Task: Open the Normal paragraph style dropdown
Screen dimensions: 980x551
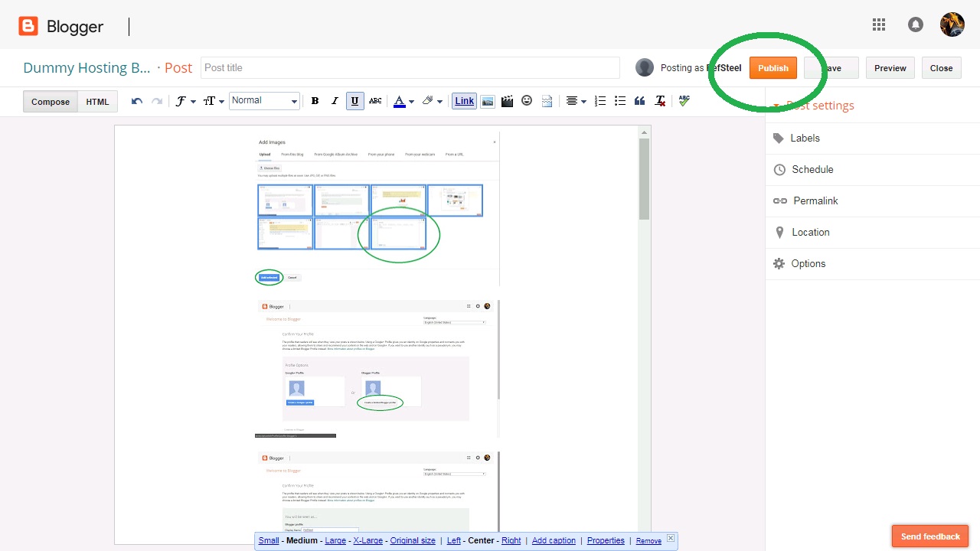Action: coord(264,101)
